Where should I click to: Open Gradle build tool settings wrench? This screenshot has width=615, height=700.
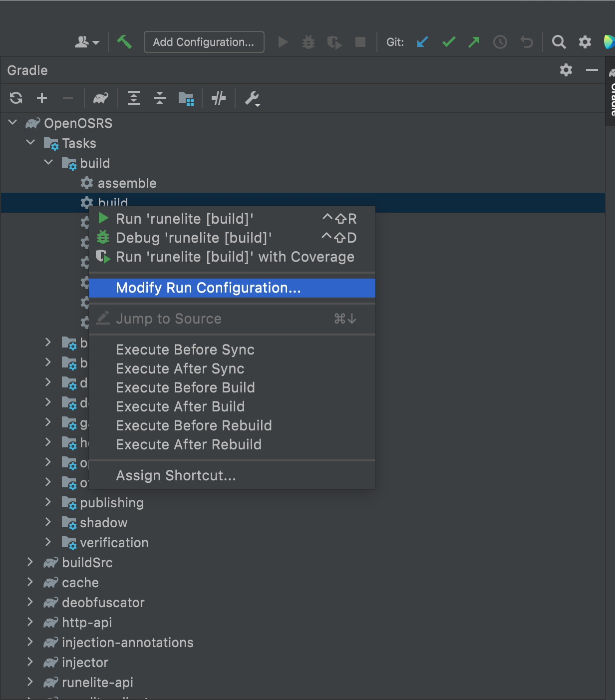pyautogui.click(x=252, y=99)
